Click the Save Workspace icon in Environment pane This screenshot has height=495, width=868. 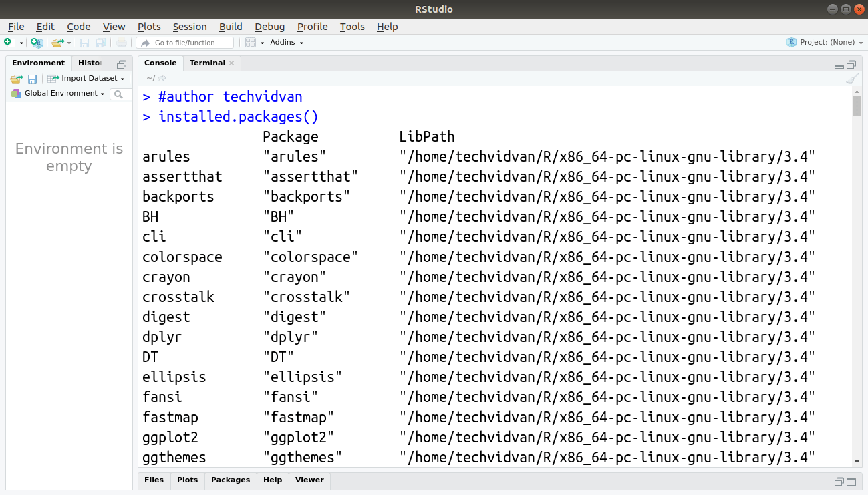[x=32, y=79]
